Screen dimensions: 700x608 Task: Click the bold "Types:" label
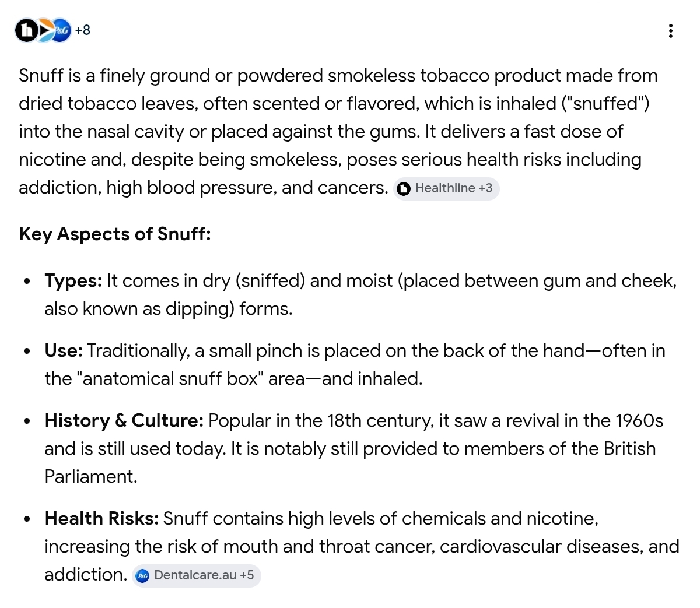coord(73,281)
